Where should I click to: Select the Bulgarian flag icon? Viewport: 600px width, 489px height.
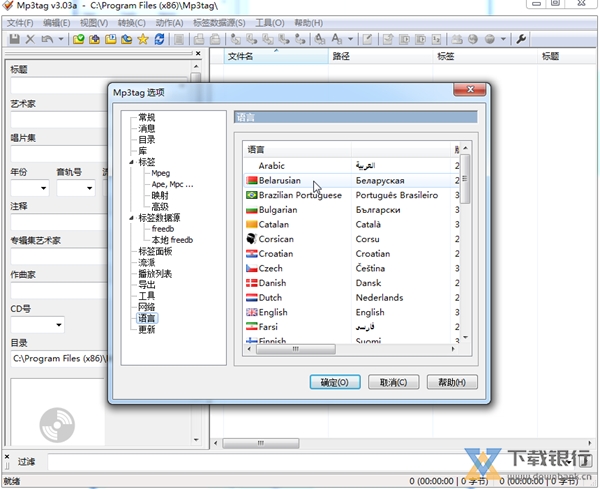(251, 210)
